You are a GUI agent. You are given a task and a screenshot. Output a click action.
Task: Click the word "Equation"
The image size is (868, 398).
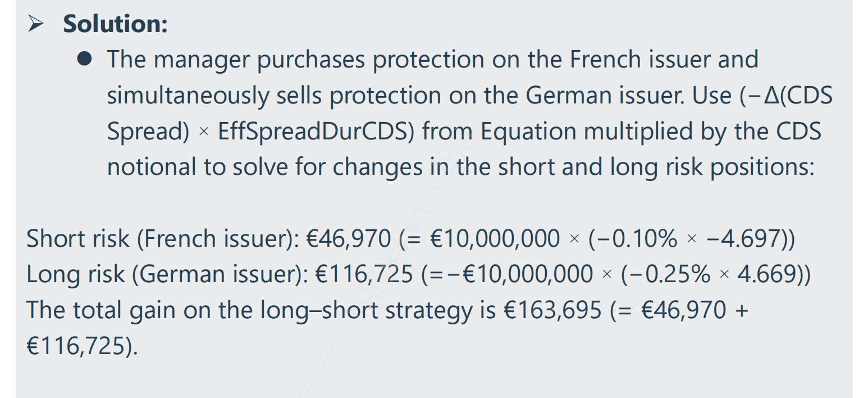[529, 132]
